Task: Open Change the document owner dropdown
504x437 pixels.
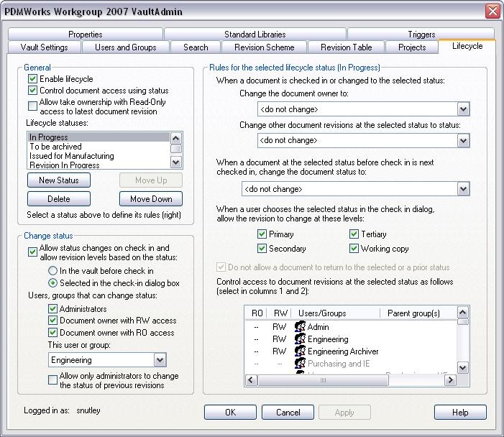Action: pos(463,109)
